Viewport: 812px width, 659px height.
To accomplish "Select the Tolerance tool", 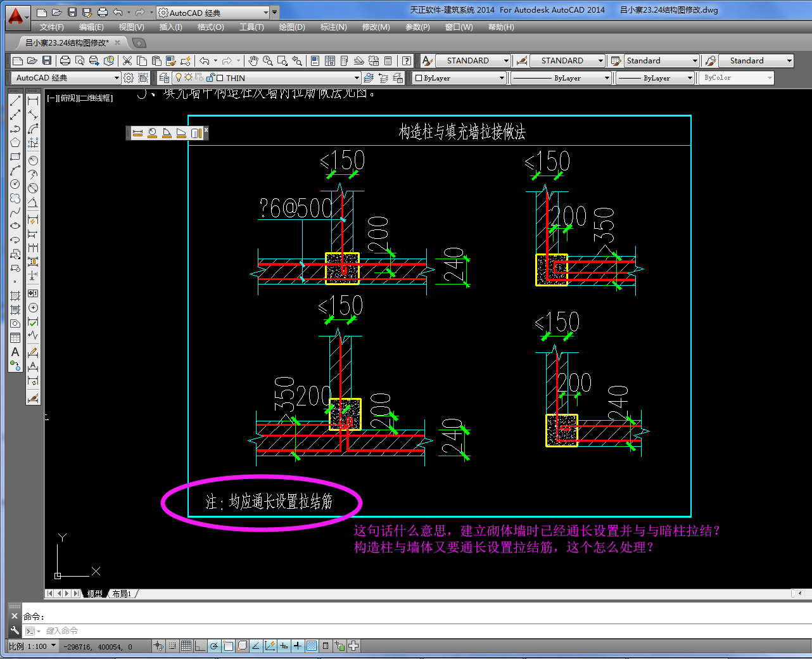I will click(x=33, y=293).
